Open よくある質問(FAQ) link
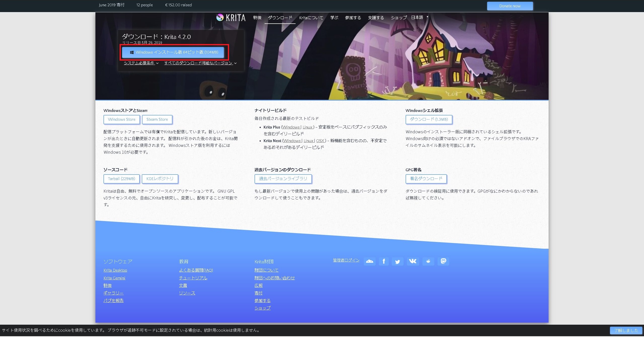The image size is (644, 337). point(196,270)
